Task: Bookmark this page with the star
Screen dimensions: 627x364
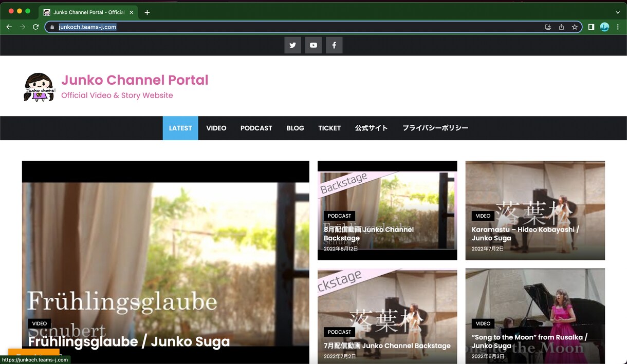Action: pos(575,27)
